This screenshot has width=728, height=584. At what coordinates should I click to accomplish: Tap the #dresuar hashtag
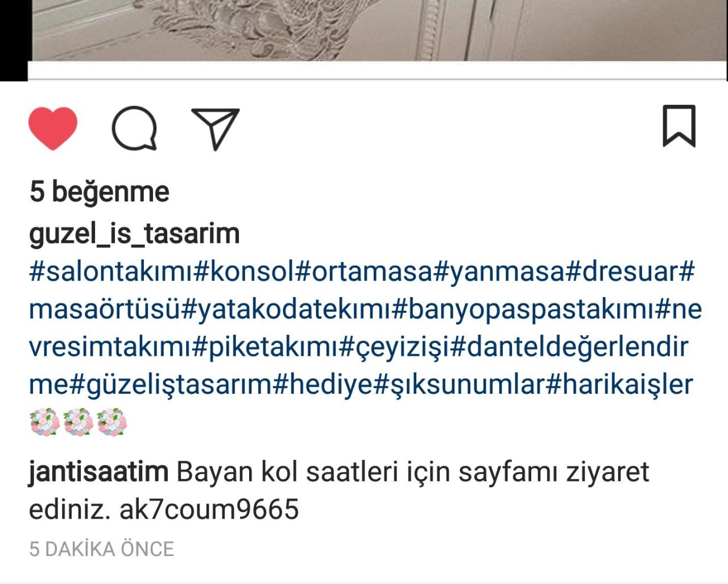623,272
